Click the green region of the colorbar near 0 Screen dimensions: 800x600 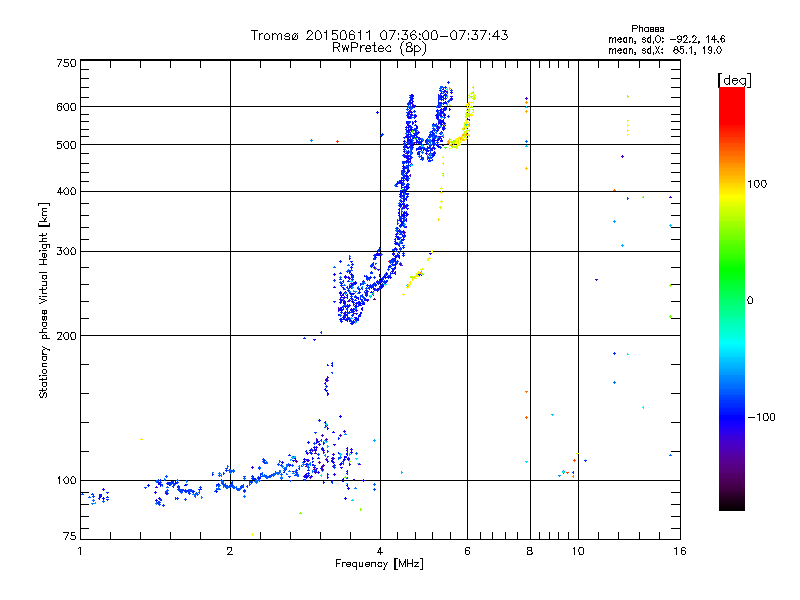coord(732,291)
